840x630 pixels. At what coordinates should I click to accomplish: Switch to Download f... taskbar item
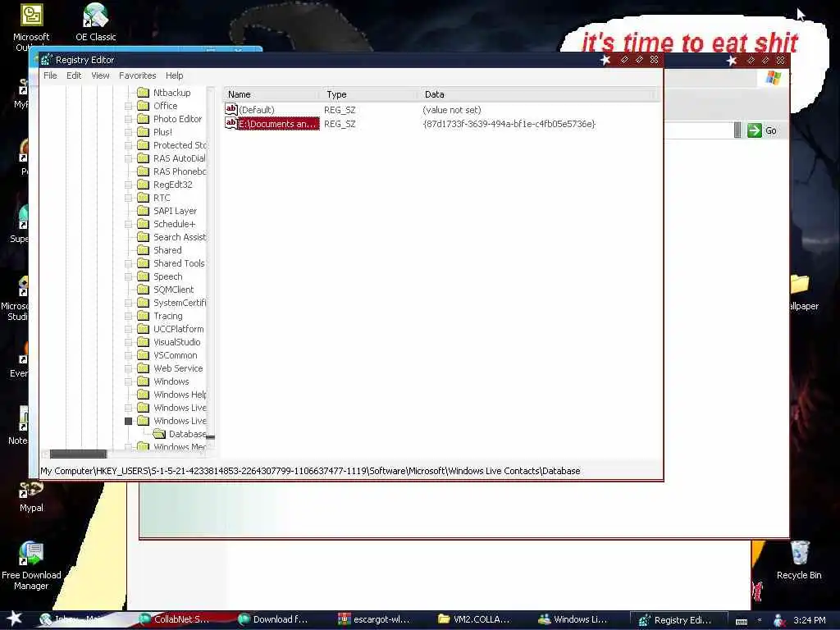[x=273, y=619]
